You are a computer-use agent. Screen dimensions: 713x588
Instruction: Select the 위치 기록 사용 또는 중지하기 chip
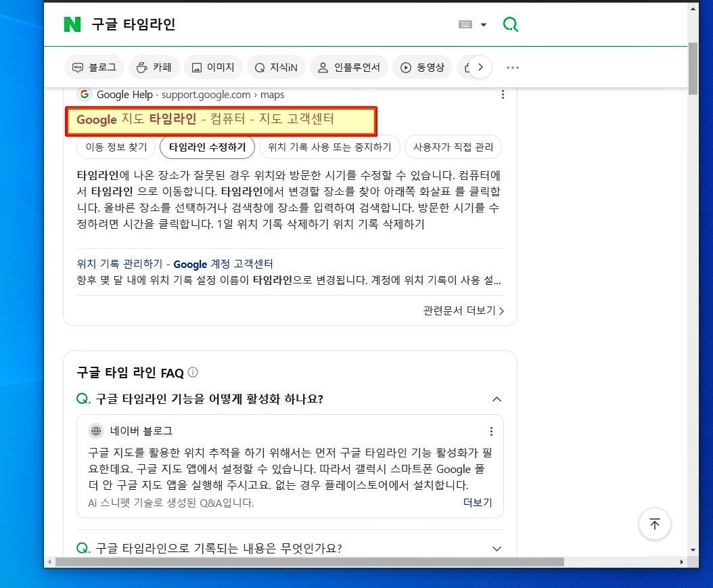329,147
